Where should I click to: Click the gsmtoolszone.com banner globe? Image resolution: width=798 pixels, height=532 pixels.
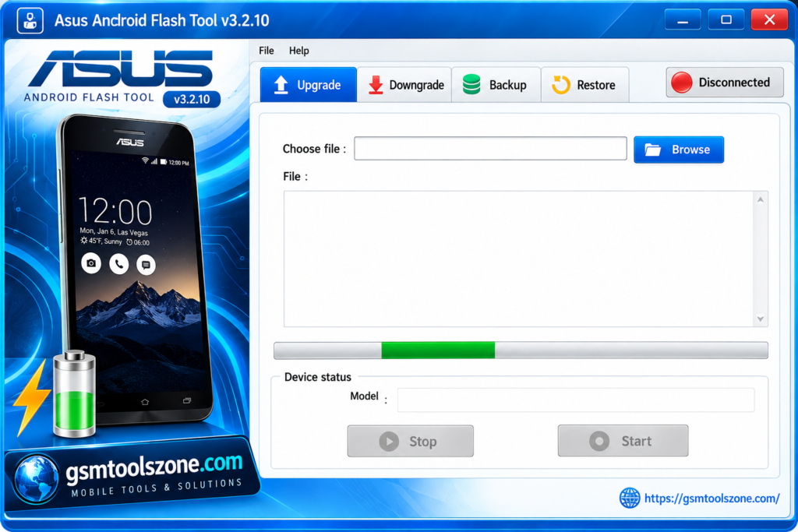(x=37, y=479)
